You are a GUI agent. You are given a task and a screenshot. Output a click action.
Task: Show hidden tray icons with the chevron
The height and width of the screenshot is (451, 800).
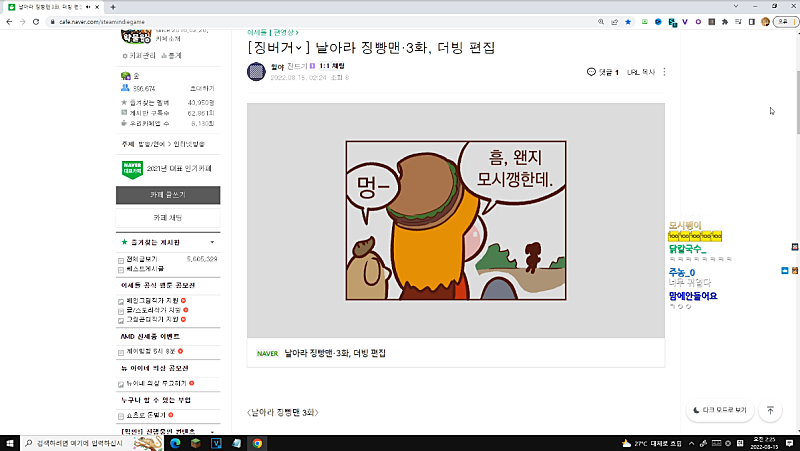691,443
